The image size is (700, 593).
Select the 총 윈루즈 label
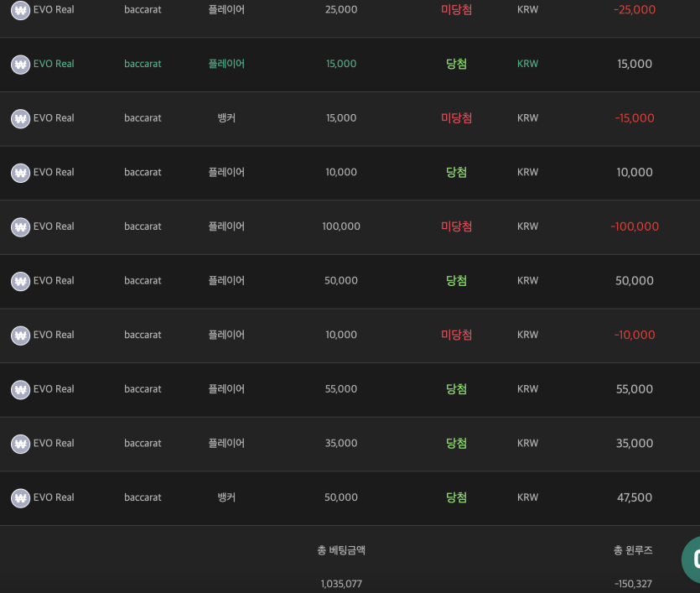pyautogui.click(x=633, y=550)
